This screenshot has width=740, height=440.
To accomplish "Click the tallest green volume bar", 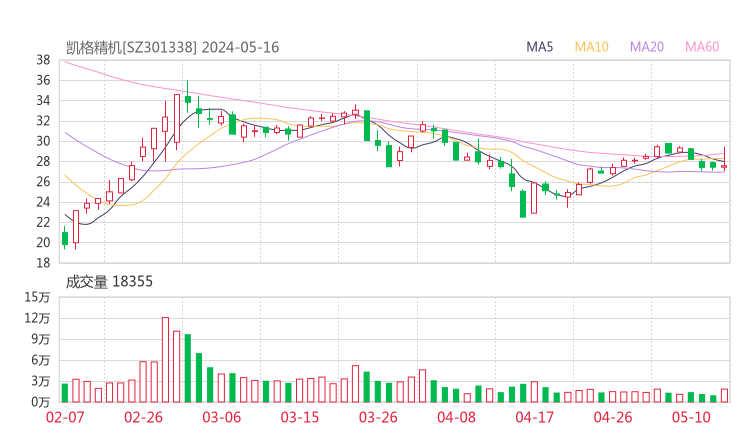I will point(188,368).
